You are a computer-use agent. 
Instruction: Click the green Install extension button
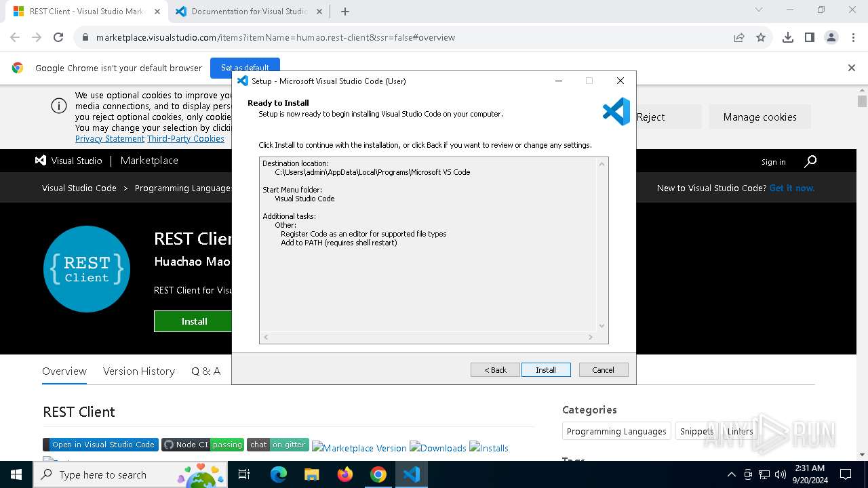click(194, 321)
